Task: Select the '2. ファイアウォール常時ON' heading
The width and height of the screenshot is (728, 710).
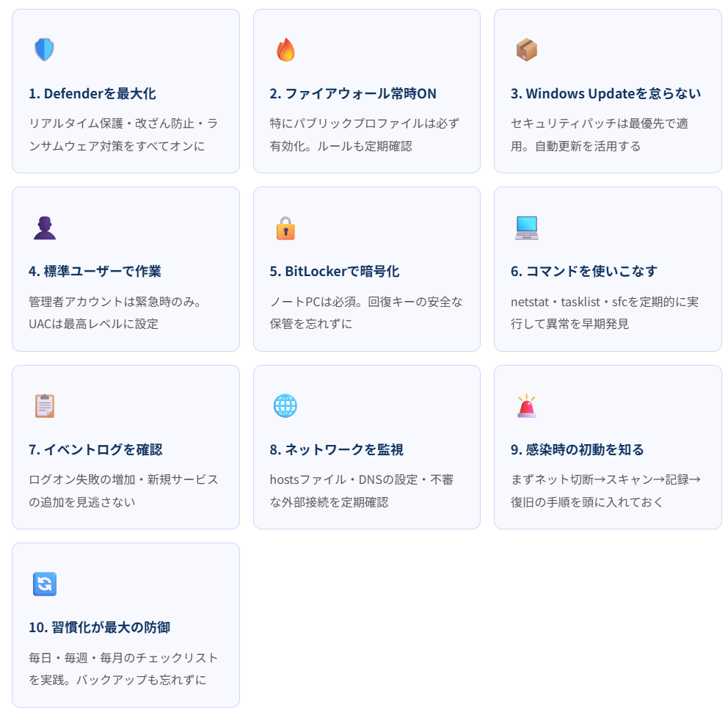Action: [353, 93]
